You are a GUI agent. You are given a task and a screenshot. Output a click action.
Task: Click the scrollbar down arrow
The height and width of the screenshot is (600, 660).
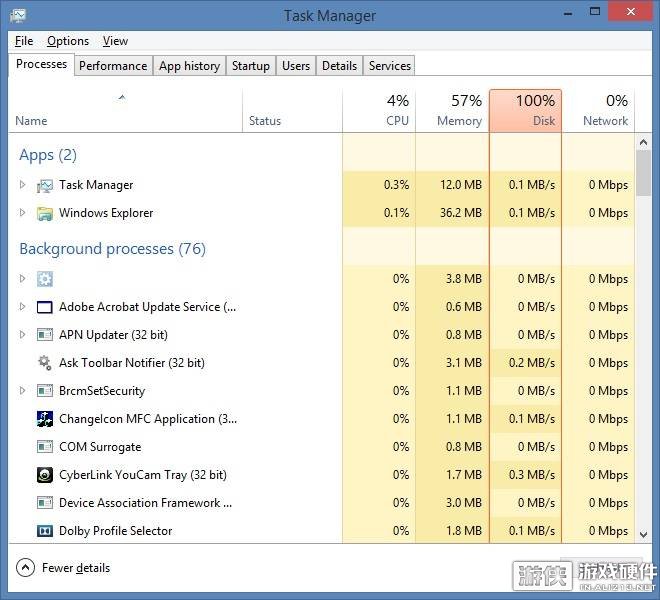coord(643,535)
